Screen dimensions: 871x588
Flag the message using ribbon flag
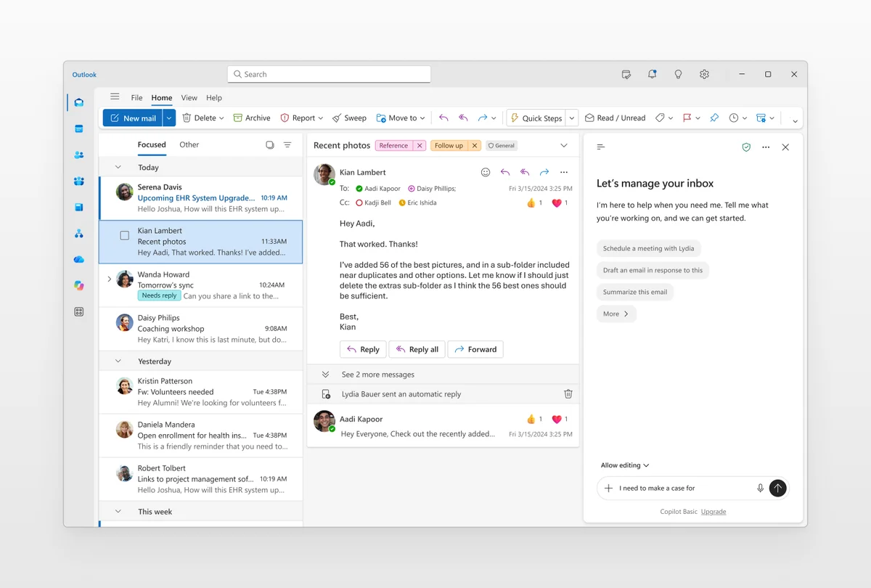click(687, 118)
